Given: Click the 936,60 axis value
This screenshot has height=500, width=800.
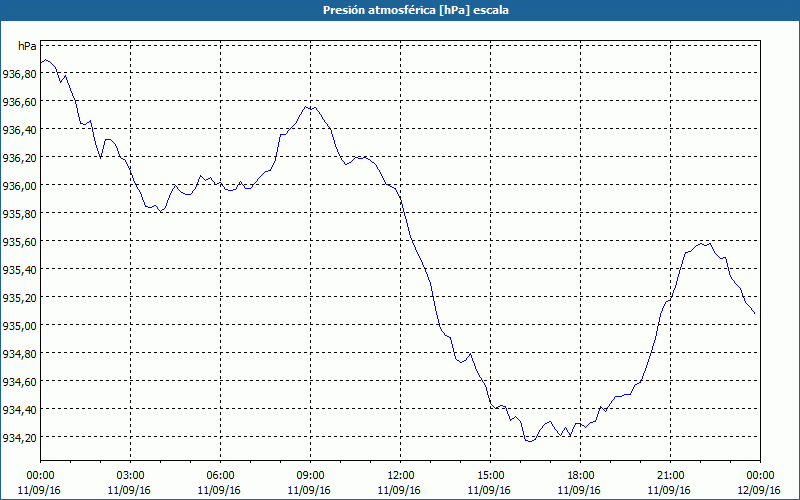Looking at the screenshot, I should tap(19, 102).
